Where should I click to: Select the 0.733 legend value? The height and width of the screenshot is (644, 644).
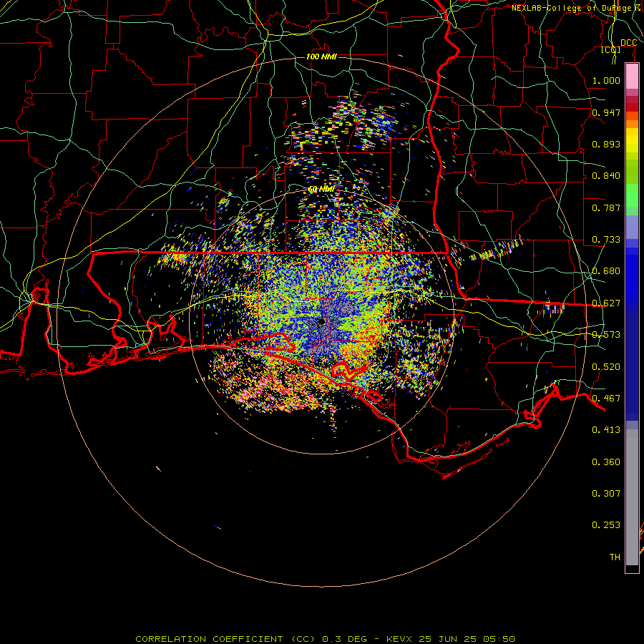[x=606, y=240]
